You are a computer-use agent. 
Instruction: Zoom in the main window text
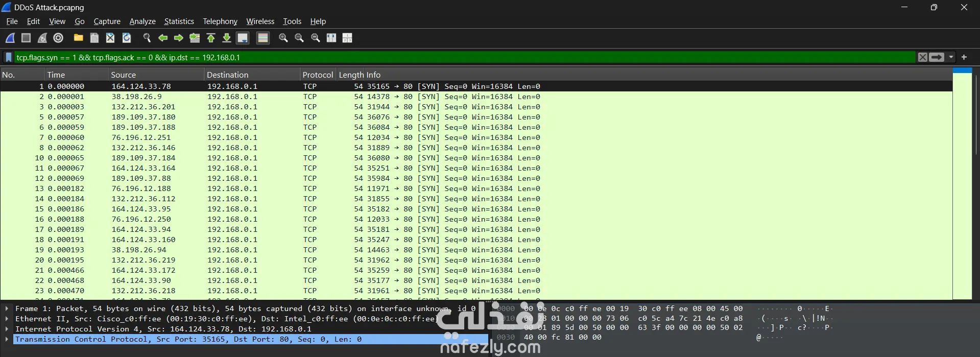point(283,38)
